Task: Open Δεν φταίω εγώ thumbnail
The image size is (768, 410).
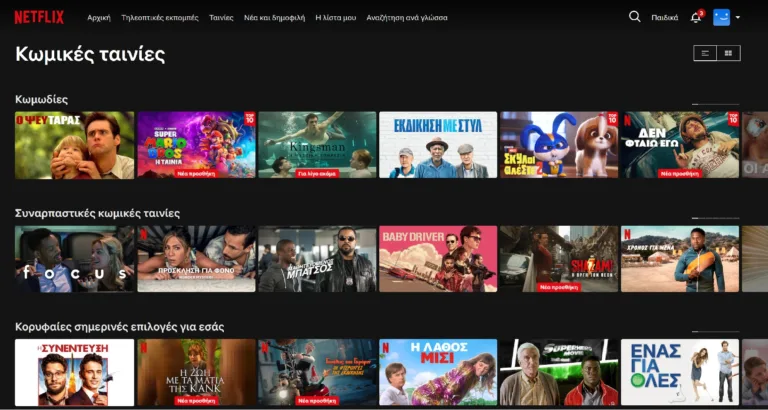Action: pyautogui.click(x=680, y=145)
